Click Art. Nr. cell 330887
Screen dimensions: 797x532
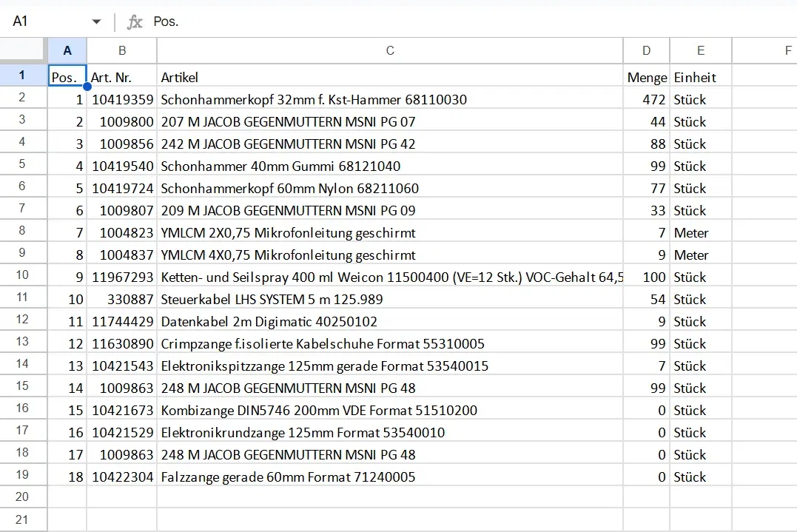(122, 299)
